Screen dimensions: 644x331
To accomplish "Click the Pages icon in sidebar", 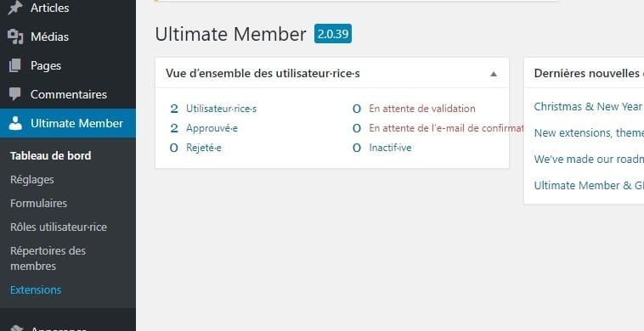I will pos(14,65).
